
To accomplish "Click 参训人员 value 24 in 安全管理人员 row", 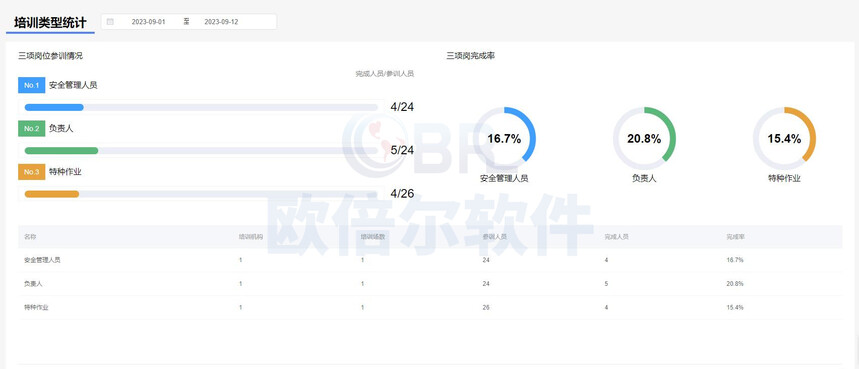I will [486, 260].
